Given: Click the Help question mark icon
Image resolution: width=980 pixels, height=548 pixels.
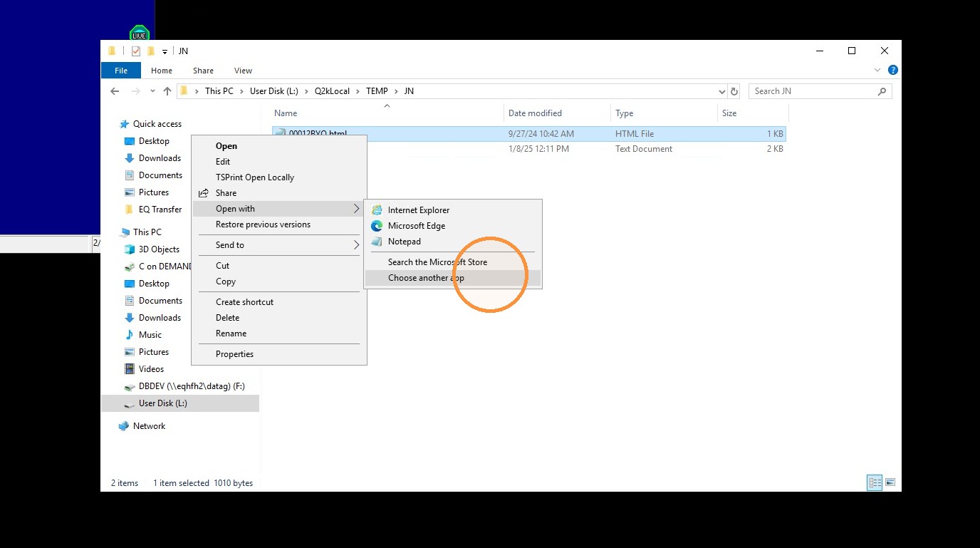Looking at the screenshot, I should (893, 71).
